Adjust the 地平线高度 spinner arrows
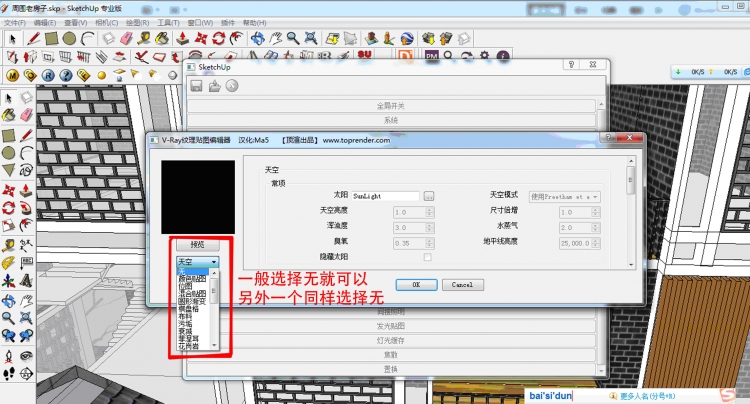The height and width of the screenshot is (404, 750). [596, 243]
